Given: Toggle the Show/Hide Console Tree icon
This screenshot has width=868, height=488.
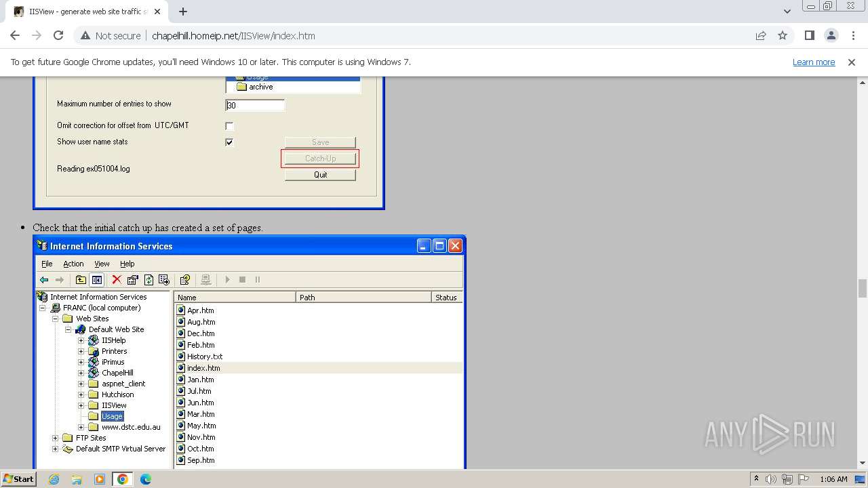Looking at the screenshot, I should coord(97,280).
